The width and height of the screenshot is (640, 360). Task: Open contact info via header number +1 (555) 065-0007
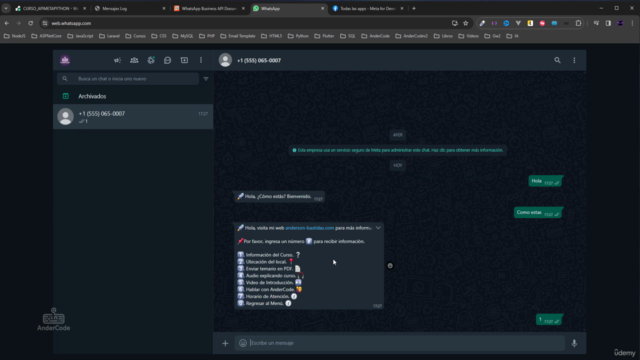click(x=259, y=60)
